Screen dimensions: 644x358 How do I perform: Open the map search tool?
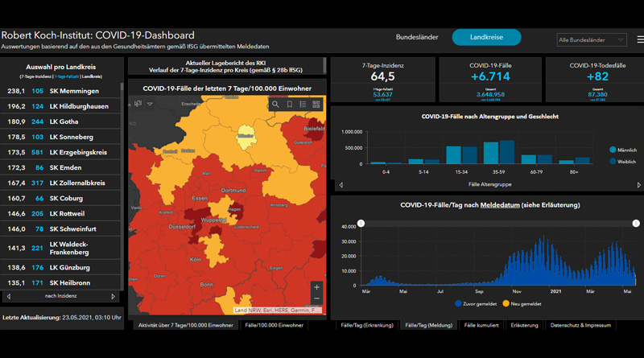275,105
